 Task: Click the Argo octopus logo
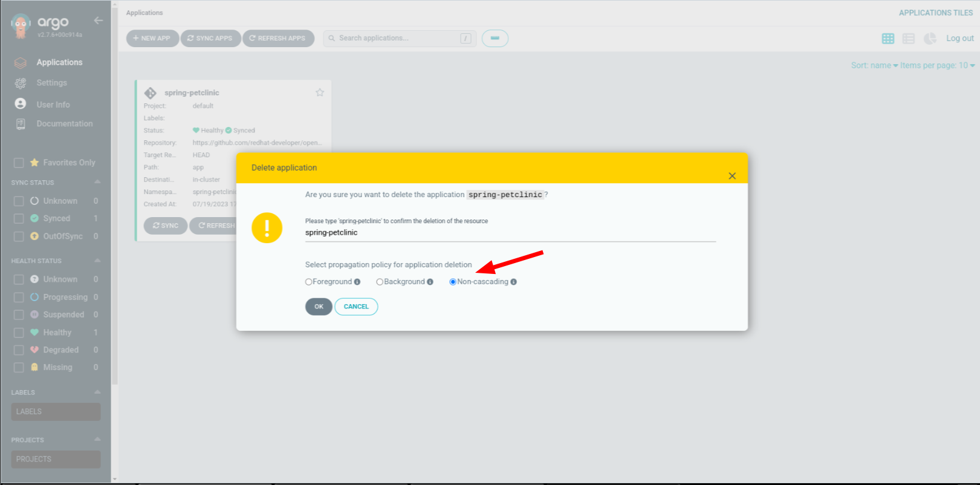click(21, 26)
